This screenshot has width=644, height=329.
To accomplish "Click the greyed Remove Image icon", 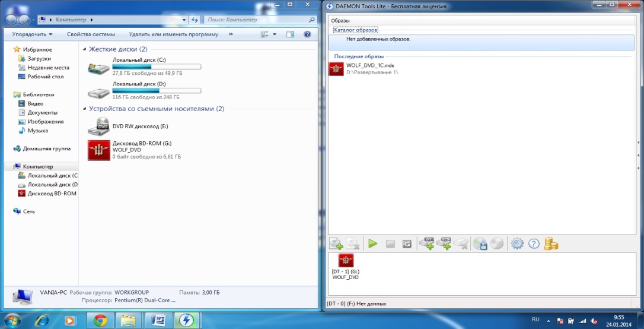I will tap(353, 244).
